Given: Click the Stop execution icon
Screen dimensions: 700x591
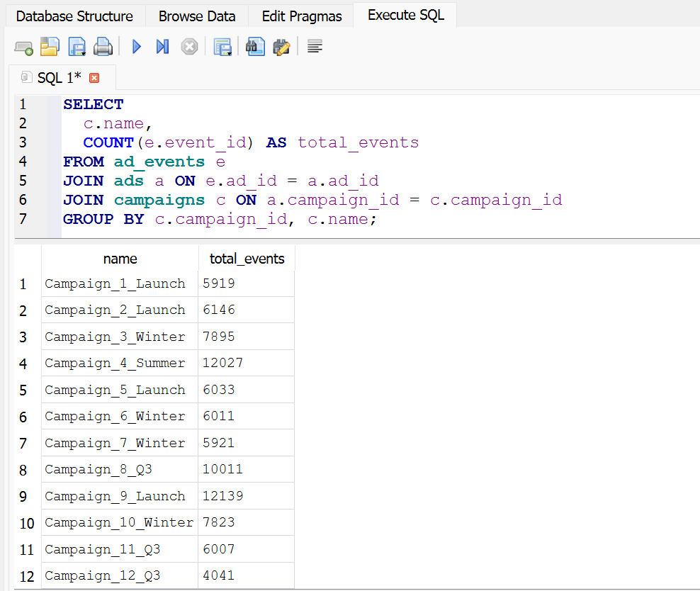Looking at the screenshot, I should [x=189, y=47].
